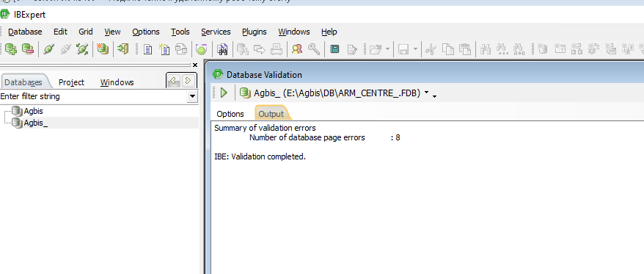Image resolution: width=644 pixels, height=274 pixels.
Task: Click the Unregister Database icon
Action: 28,49
